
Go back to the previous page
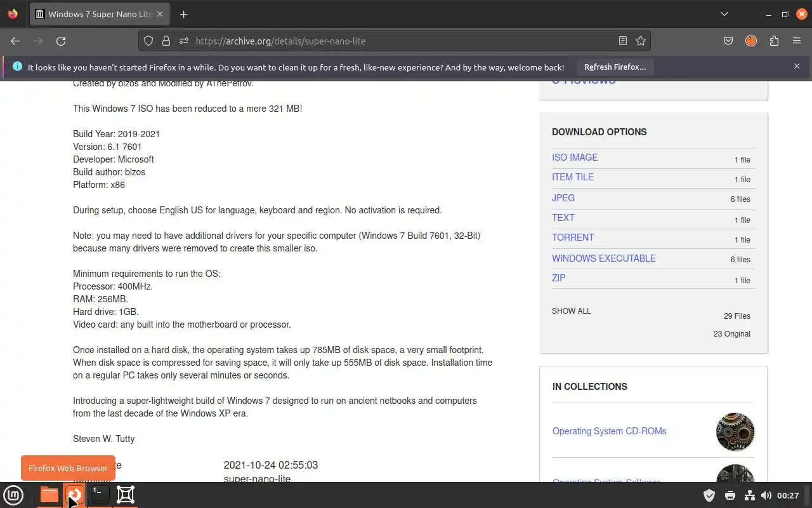tap(15, 41)
